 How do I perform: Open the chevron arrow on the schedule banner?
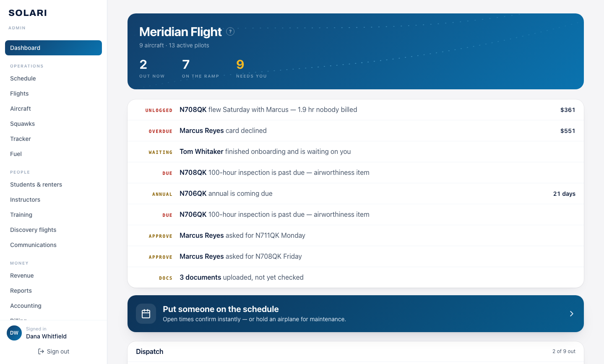[x=571, y=314]
